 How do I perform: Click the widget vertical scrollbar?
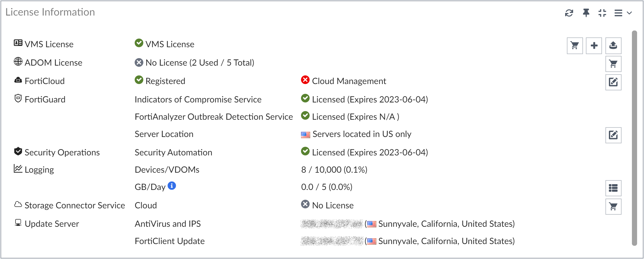(x=634, y=138)
